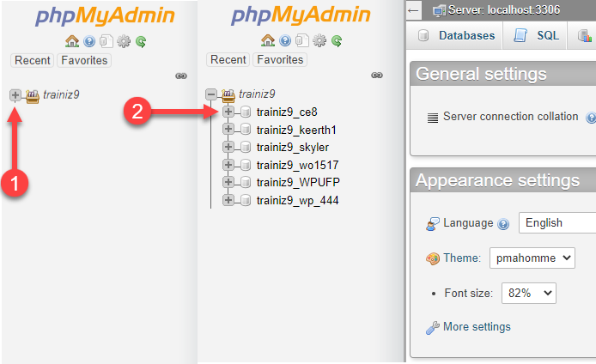This screenshot has height=364, width=596.
Task: Open the settings gear icon in left panel
Action: tap(124, 41)
